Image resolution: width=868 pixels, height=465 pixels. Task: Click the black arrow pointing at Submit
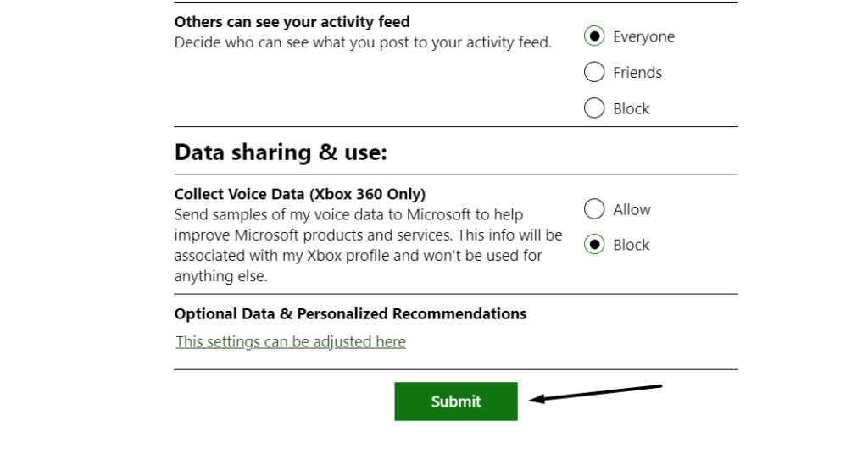tap(596, 394)
